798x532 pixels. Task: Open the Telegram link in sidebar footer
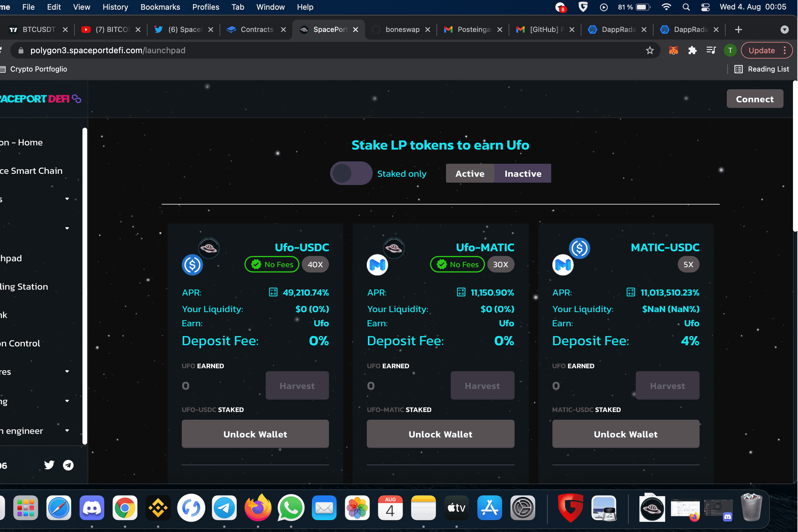[x=68, y=465]
